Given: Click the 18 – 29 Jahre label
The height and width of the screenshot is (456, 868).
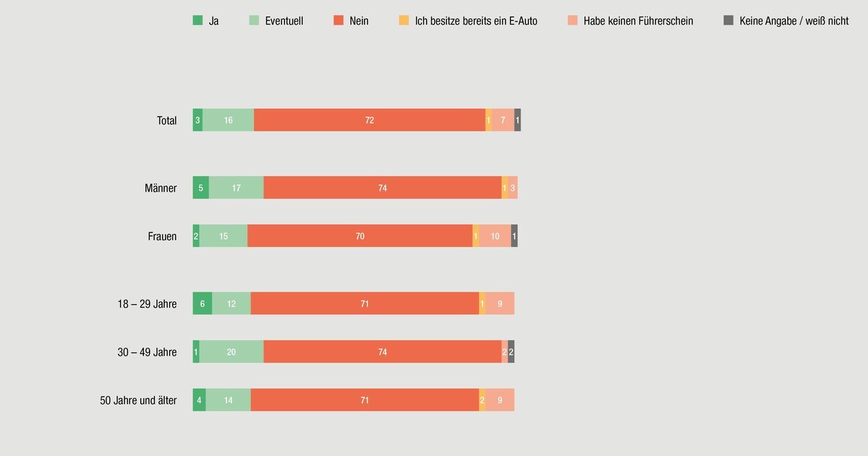Looking at the screenshot, I should coord(147,304).
